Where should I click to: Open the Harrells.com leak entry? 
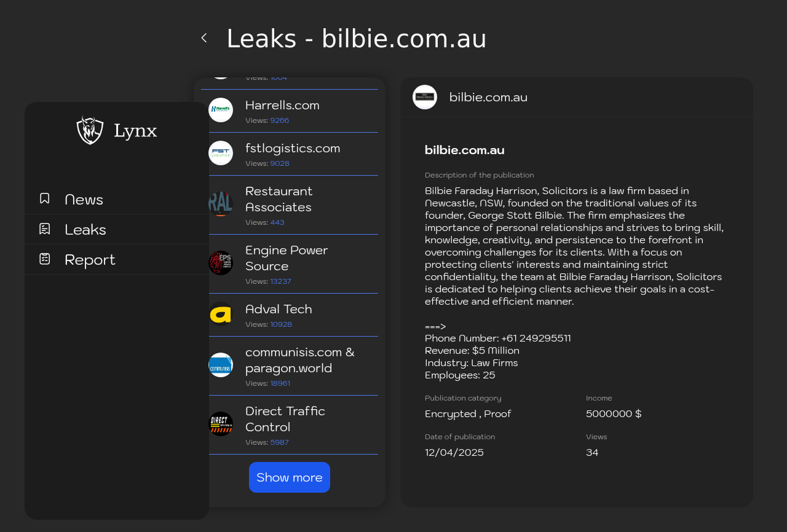click(x=290, y=111)
